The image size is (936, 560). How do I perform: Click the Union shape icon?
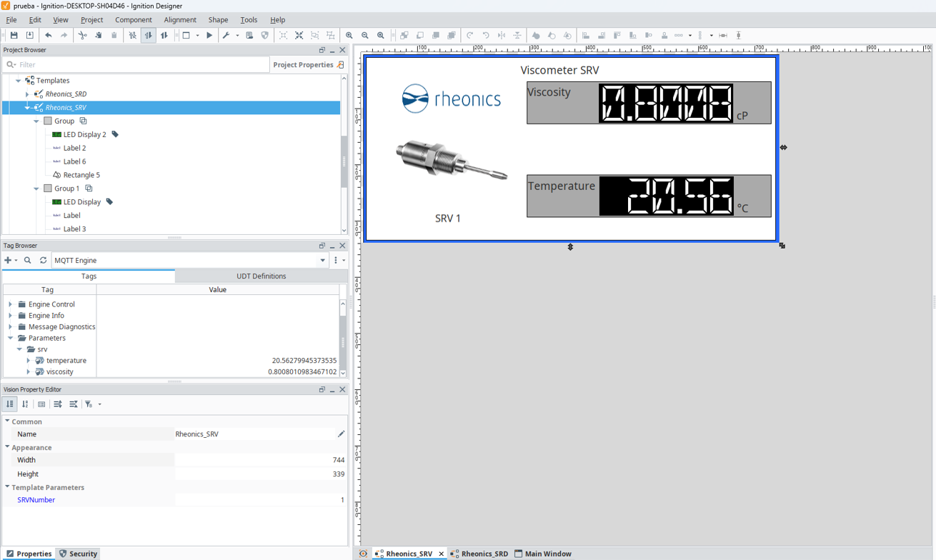[x=536, y=35]
